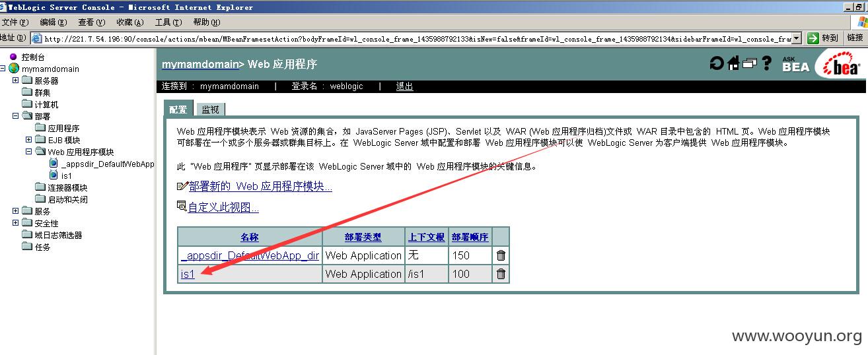Click the 启动和关闭 folder icon
The image size is (868, 355).
pyautogui.click(x=40, y=199)
